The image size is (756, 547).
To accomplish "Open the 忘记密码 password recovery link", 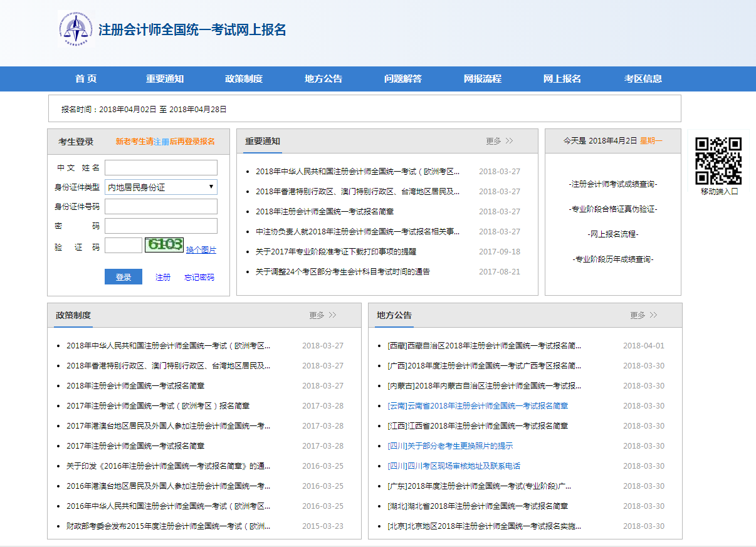I will pyautogui.click(x=199, y=276).
